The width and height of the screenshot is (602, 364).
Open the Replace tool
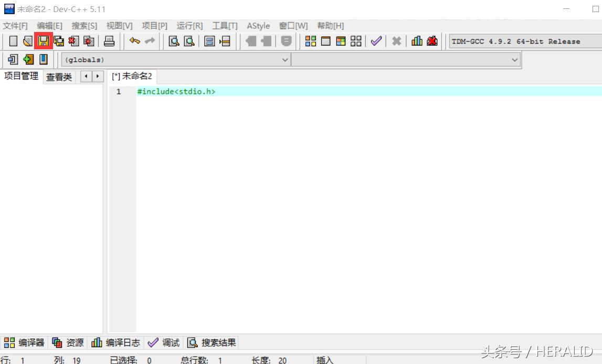[x=189, y=41]
